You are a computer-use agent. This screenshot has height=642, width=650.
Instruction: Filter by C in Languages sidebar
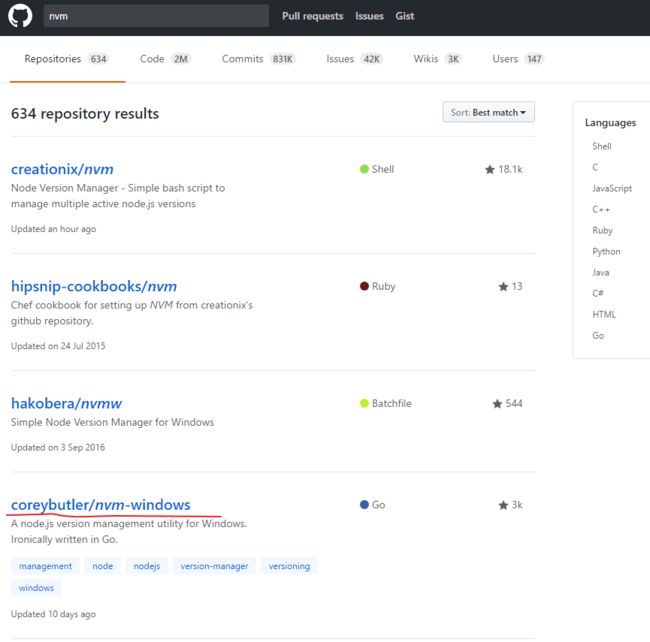pos(595,167)
